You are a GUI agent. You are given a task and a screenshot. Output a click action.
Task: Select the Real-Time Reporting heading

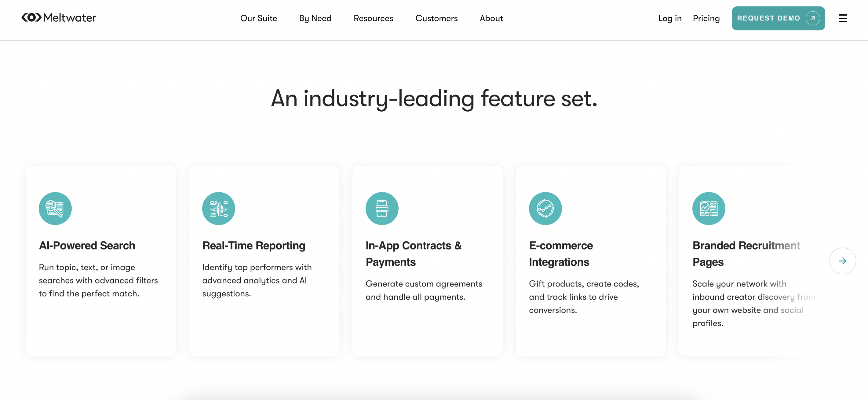(253, 245)
